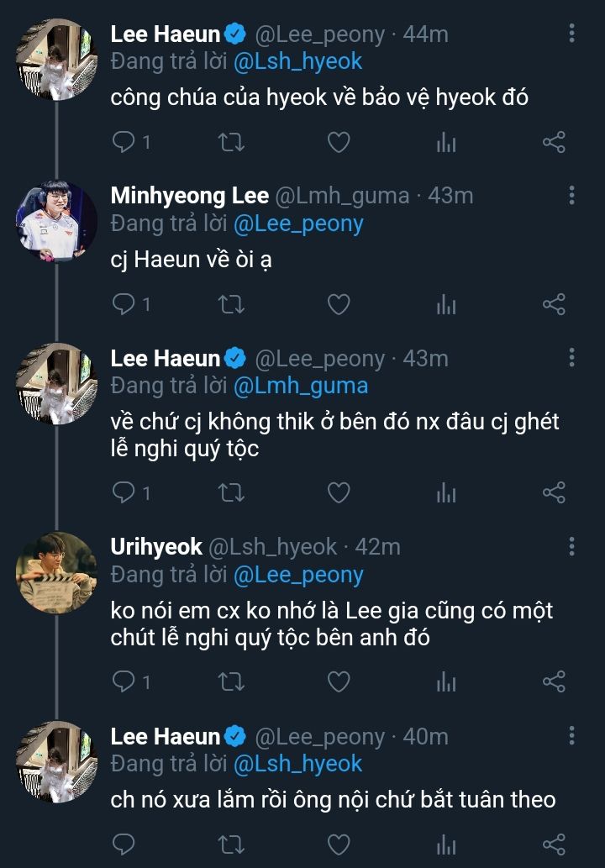Viewport: 605px width, 868px height.
Task: Open more options on Haeun's 44m tweet
Action: (x=571, y=34)
